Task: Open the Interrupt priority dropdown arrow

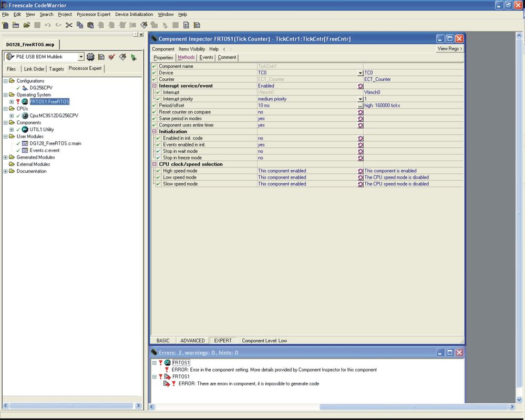Action: tap(361, 99)
